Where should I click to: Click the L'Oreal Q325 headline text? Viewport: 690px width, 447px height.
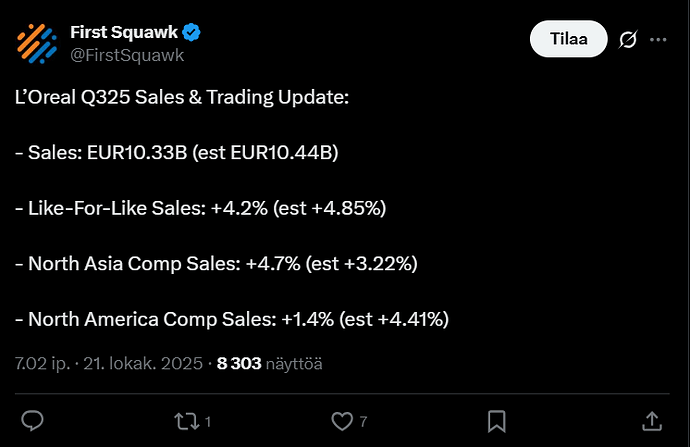tap(183, 98)
